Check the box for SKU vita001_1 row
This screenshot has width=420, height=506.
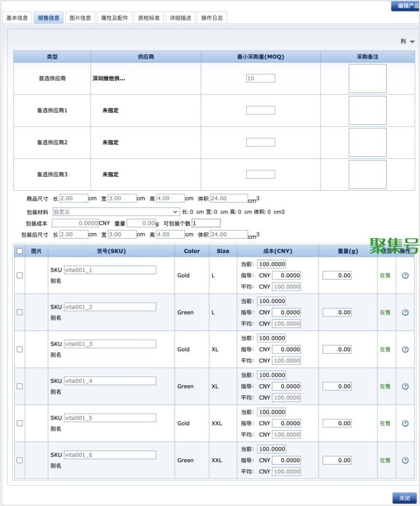tap(19, 275)
